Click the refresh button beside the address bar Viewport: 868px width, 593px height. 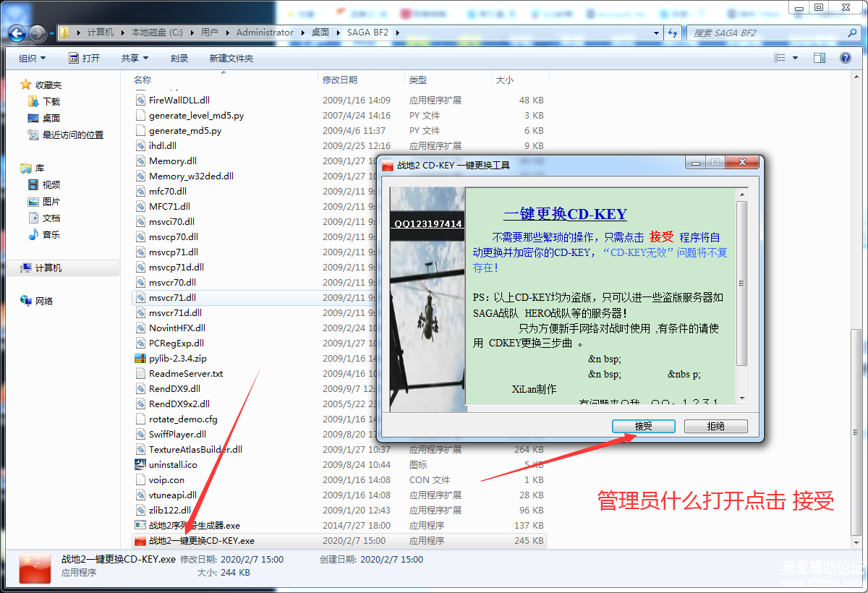pyautogui.click(x=673, y=33)
